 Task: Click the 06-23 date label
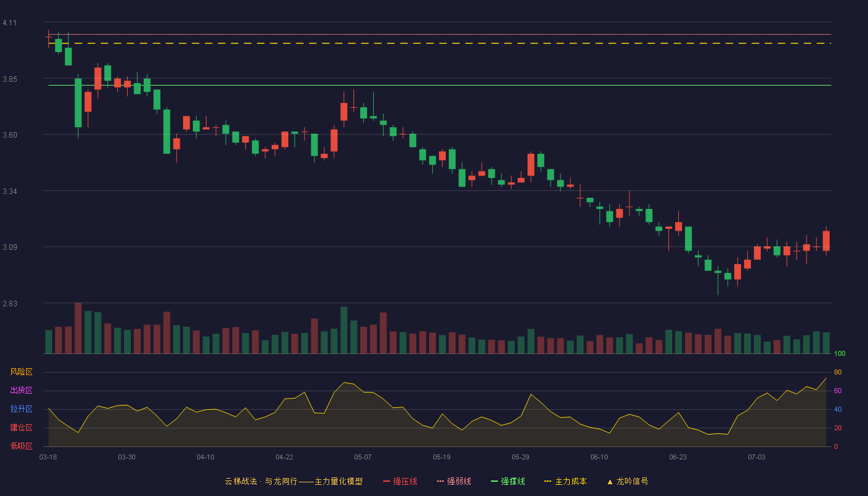point(678,457)
